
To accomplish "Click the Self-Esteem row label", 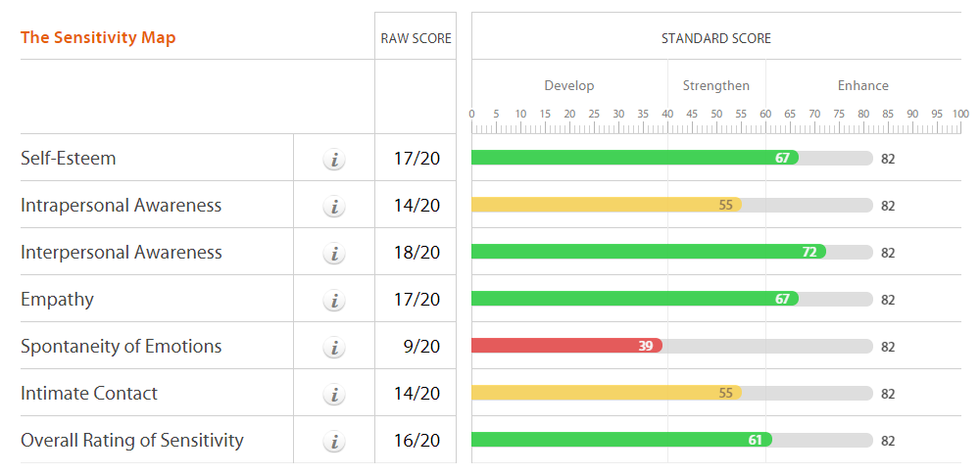I will click(69, 159).
